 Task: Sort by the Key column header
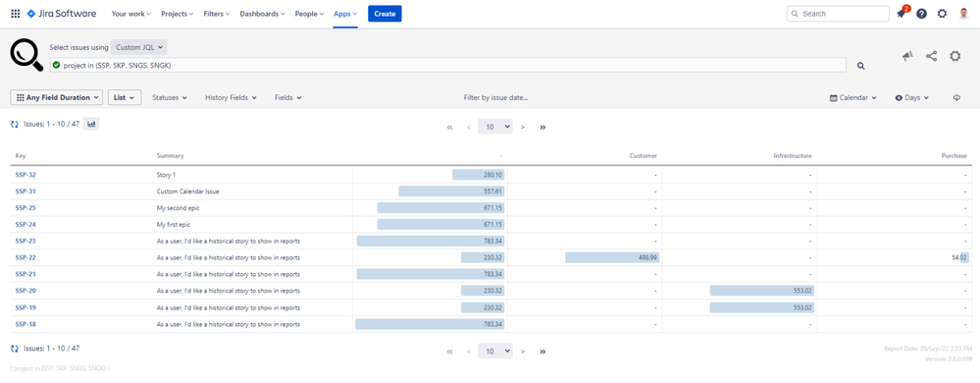21,156
